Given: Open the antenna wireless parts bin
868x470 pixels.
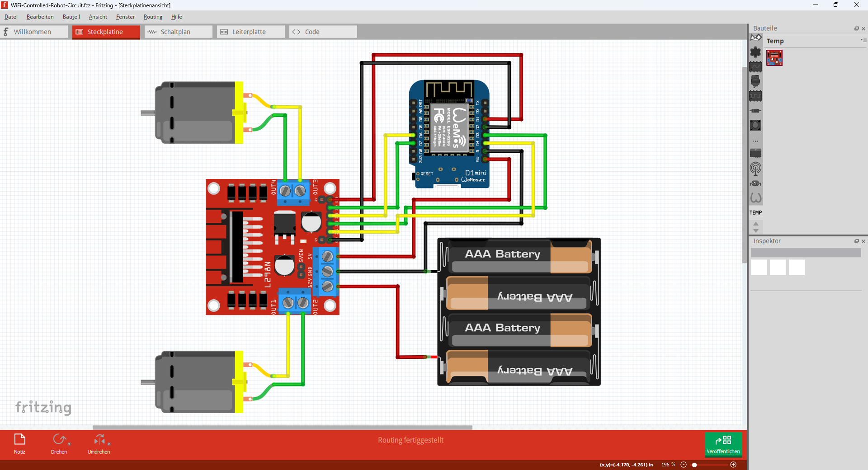Looking at the screenshot, I should pos(755,169).
